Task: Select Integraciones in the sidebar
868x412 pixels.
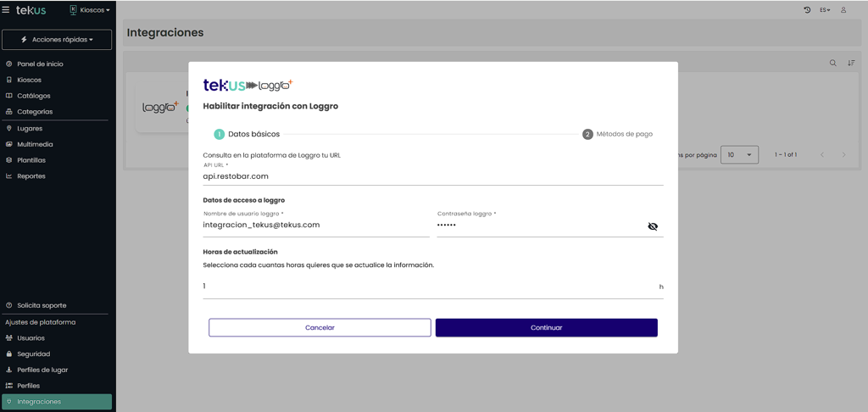Action: 39,402
